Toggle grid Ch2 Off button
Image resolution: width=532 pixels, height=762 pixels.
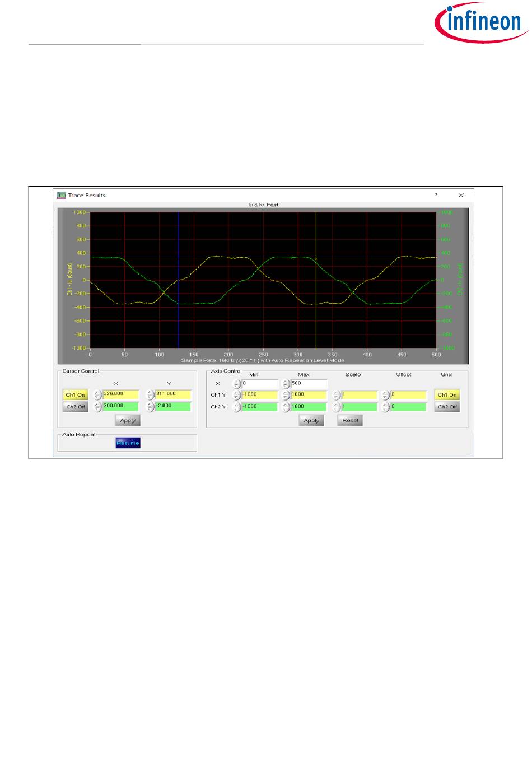coord(447,407)
